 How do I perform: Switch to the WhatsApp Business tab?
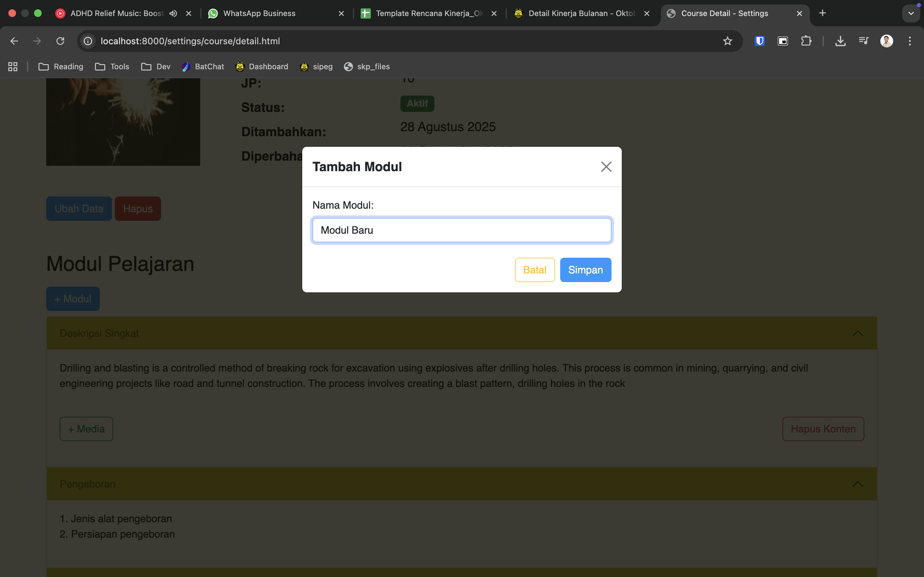[x=260, y=13]
